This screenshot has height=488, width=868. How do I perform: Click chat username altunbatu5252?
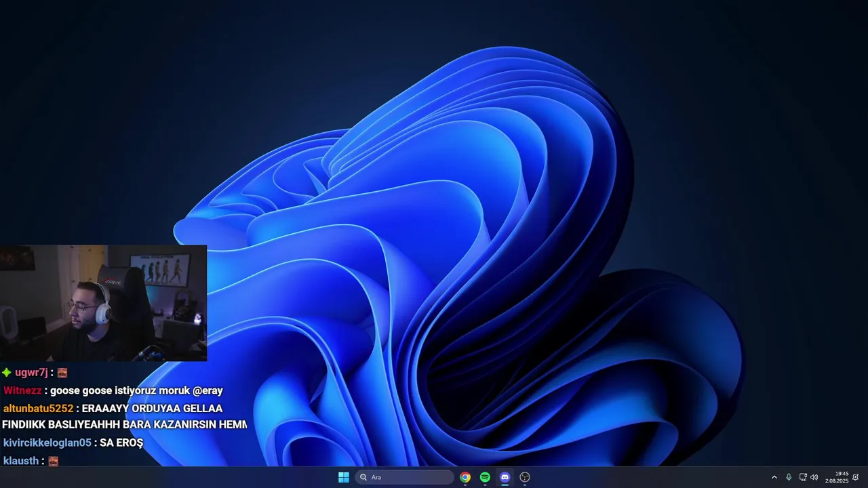(38, 409)
